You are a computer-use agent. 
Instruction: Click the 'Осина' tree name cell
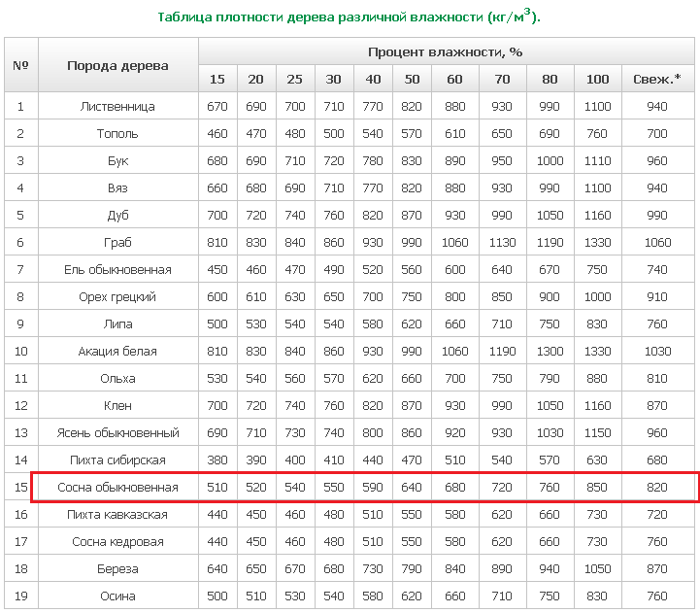pyautogui.click(x=118, y=596)
